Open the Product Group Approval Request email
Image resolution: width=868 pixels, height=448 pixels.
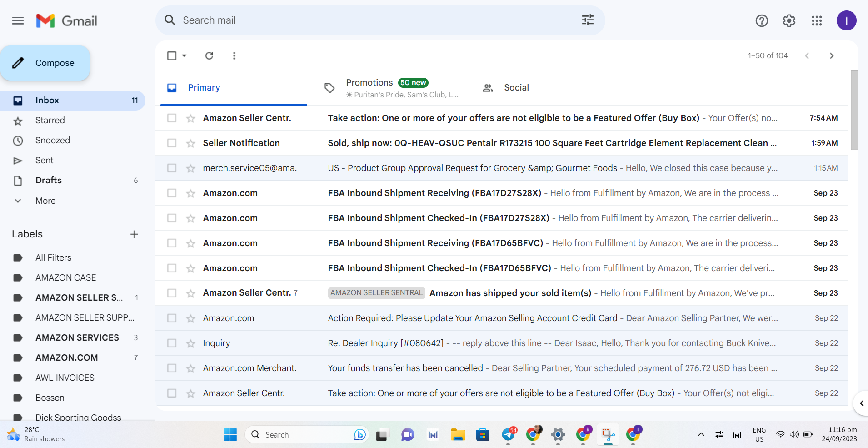click(502, 168)
